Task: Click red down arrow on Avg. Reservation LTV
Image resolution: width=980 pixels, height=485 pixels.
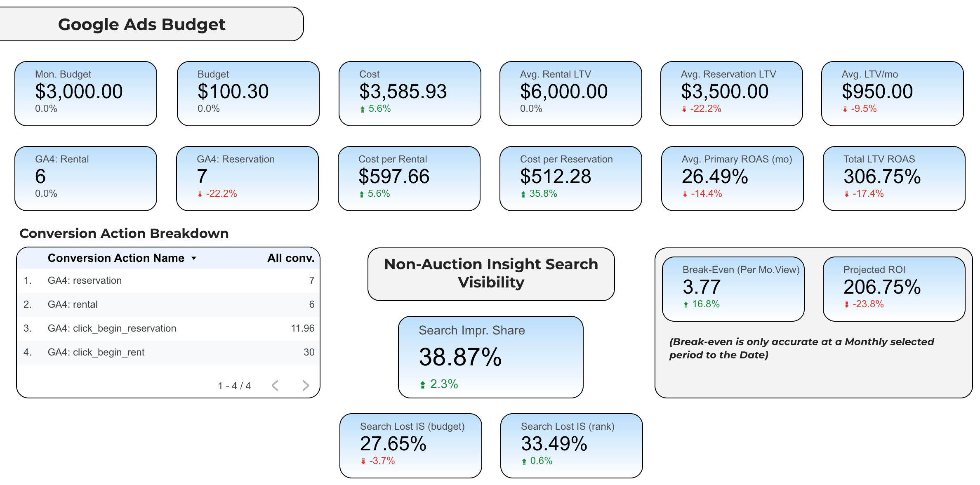Action: (x=684, y=109)
